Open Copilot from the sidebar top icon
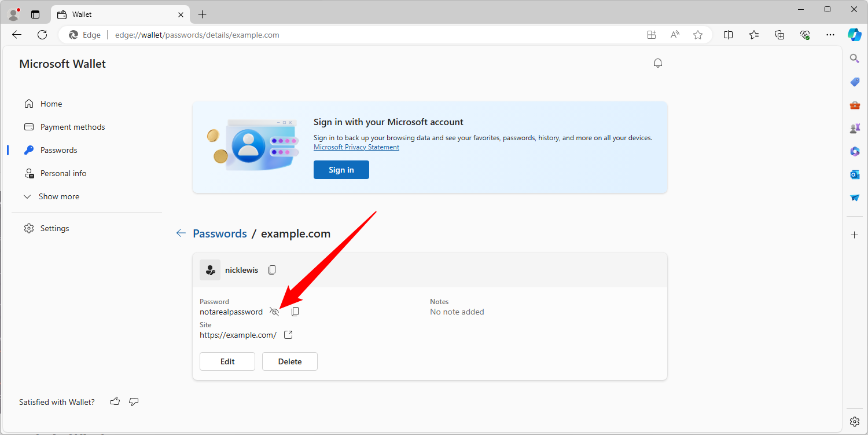Image resolution: width=868 pixels, height=435 pixels. [854, 35]
